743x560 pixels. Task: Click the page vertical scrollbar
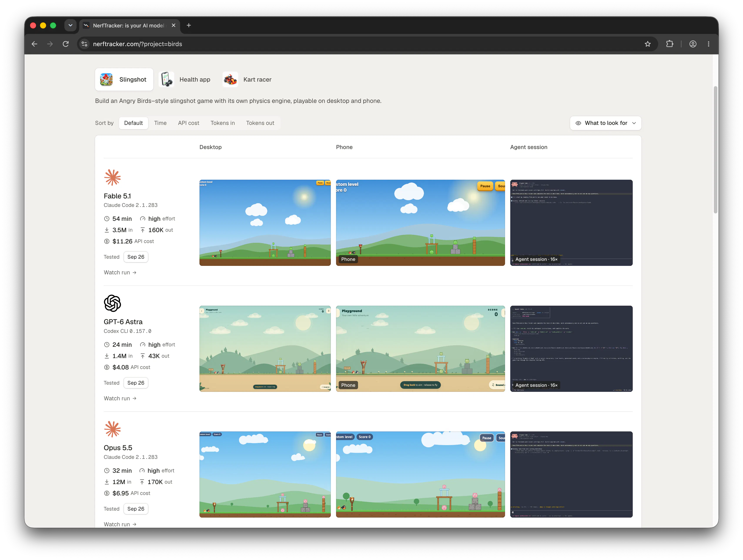click(715, 150)
